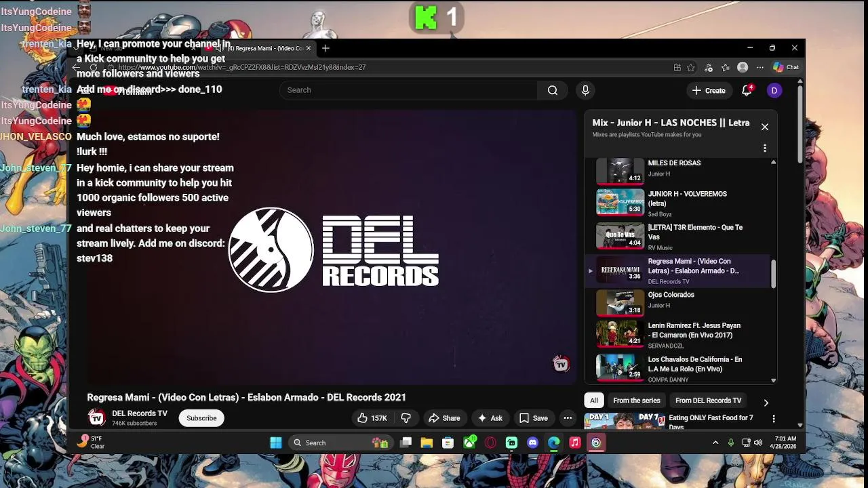The image size is (868, 488).
Task: Open Microsoft Store from the taskbar
Action: [448, 443]
